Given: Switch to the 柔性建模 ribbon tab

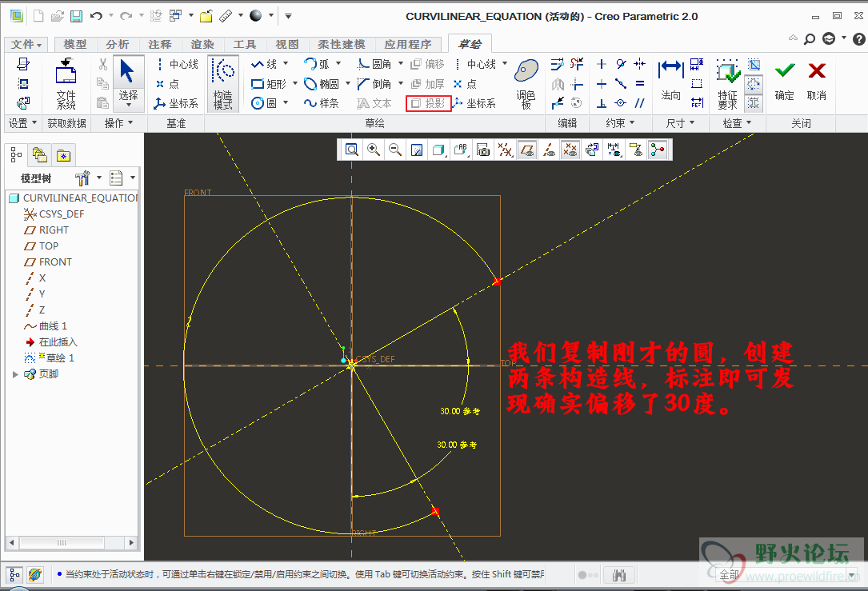Looking at the screenshot, I should point(342,44).
